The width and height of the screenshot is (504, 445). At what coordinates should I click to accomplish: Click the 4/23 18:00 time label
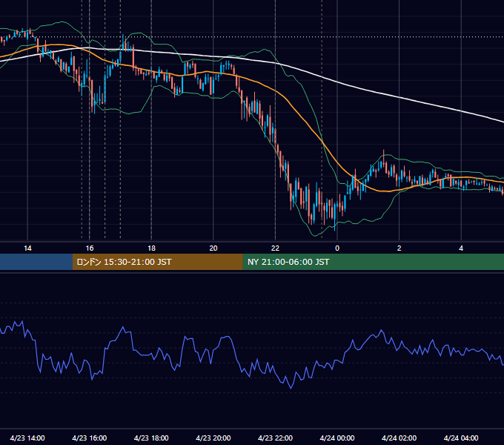point(151,438)
